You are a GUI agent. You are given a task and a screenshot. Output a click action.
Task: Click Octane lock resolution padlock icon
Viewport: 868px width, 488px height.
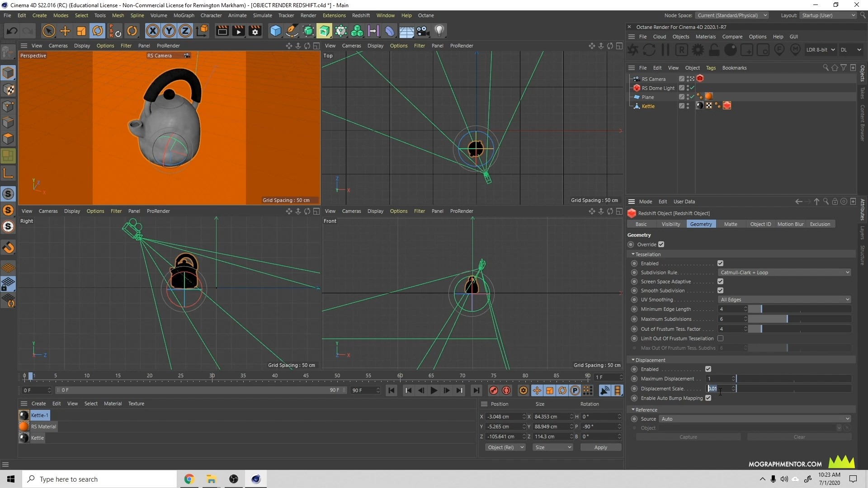(x=714, y=50)
